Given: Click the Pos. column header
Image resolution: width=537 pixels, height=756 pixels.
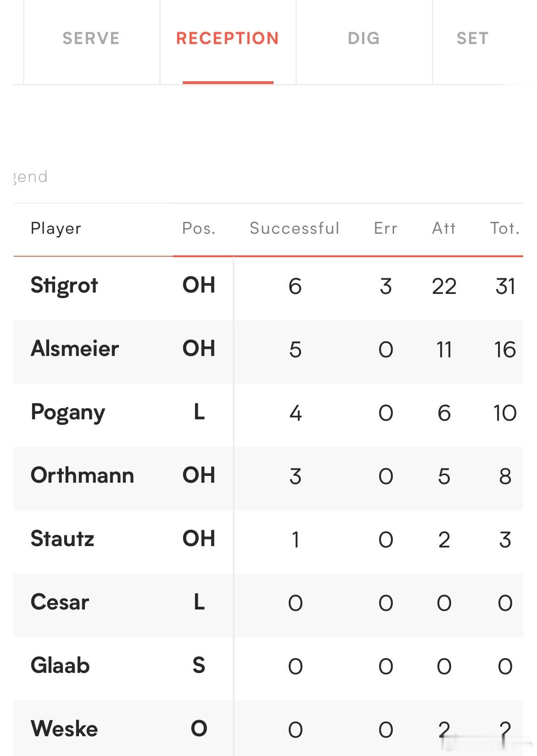Looking at the screenshot, I should pyautogui.click(x=199, y=228).
